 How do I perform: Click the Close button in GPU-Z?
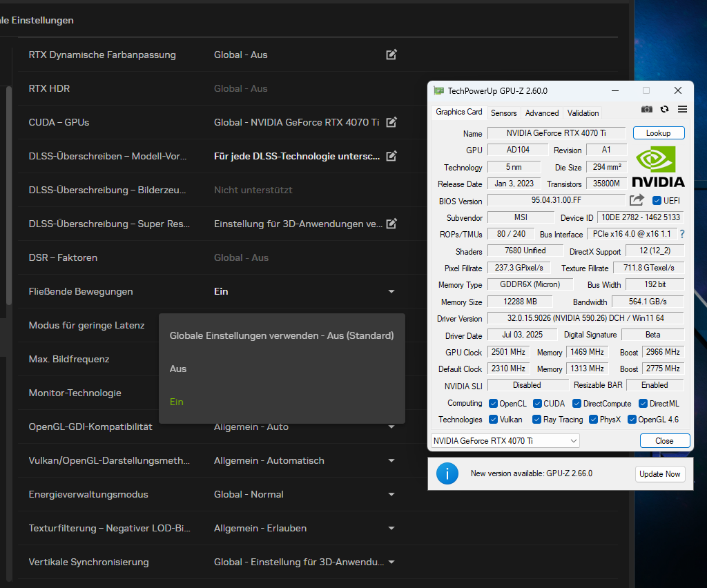tap(664, 441)
